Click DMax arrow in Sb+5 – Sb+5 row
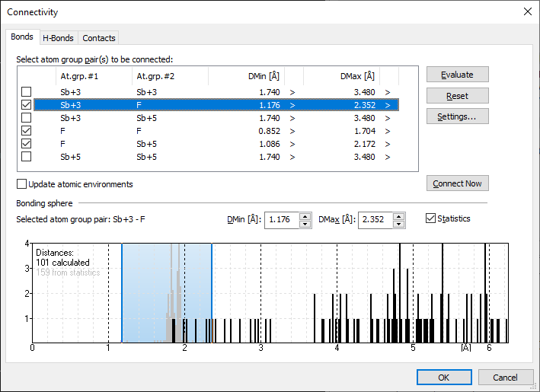 click(388, 157)
